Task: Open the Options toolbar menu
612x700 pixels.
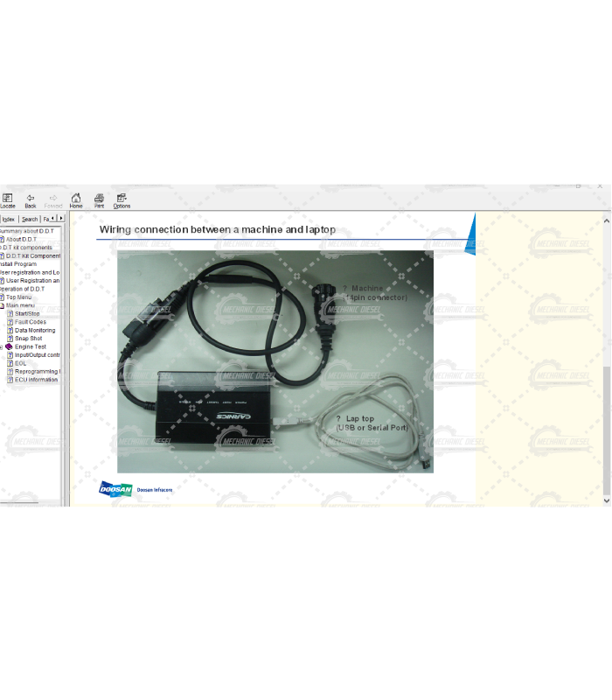Action: (122, 200)
